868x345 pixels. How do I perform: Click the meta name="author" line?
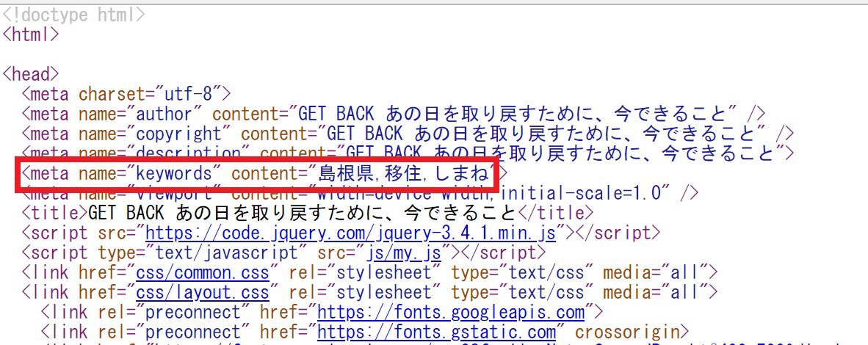tap(394, 114)
